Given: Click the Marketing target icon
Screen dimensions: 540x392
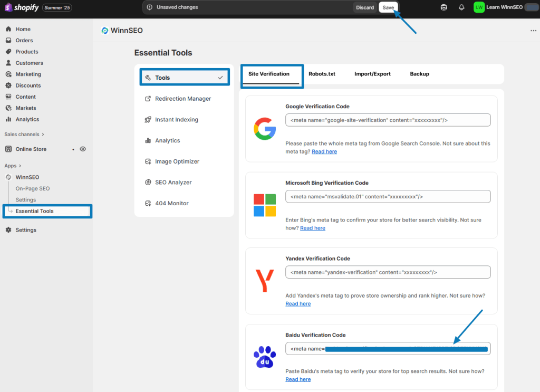Looking at the screenshot, I should (8, 74).
